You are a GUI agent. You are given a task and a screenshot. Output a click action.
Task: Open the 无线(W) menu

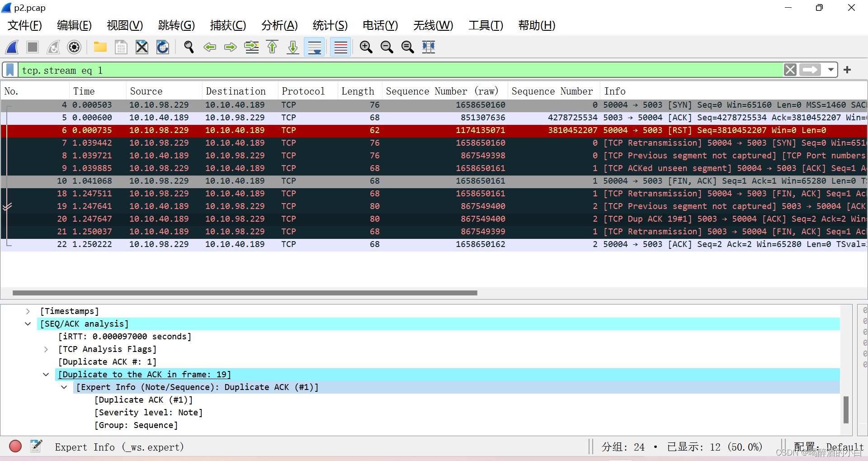tap(433, 25)
